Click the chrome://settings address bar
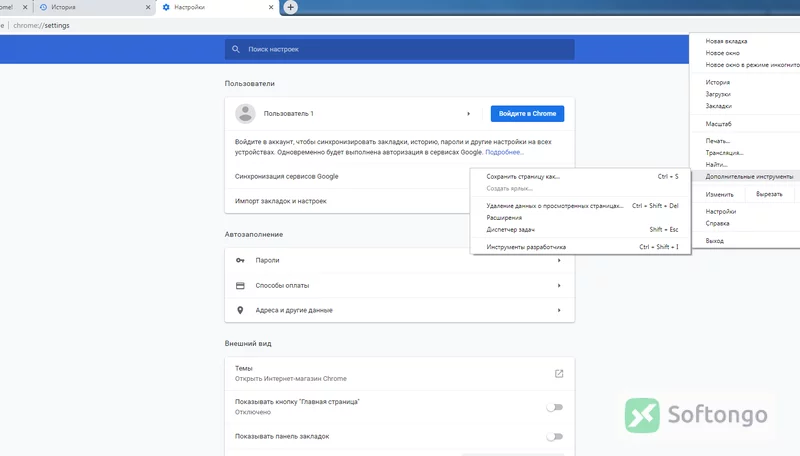The height and width of the screenshot is (456, 800). click(x=41, y=26)
